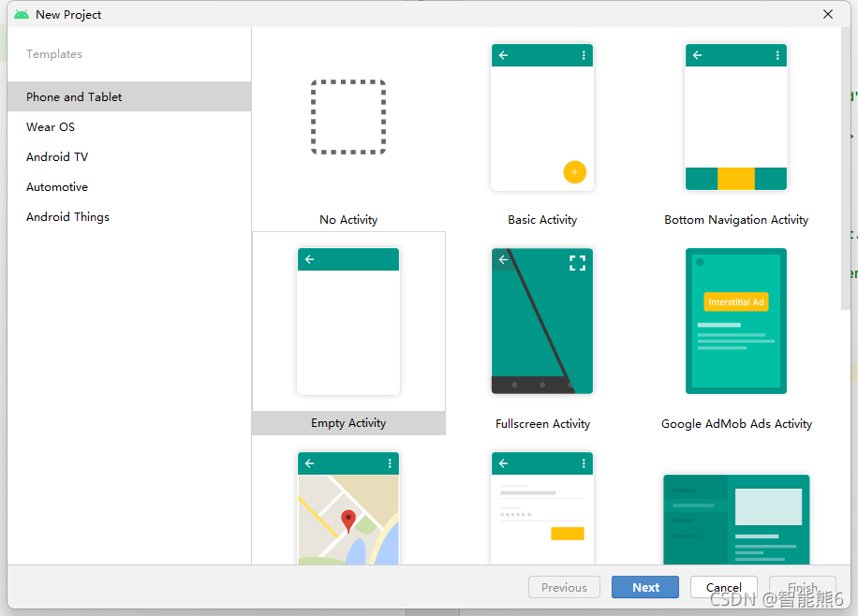Pick the map pin template preview

click(348, 508)
